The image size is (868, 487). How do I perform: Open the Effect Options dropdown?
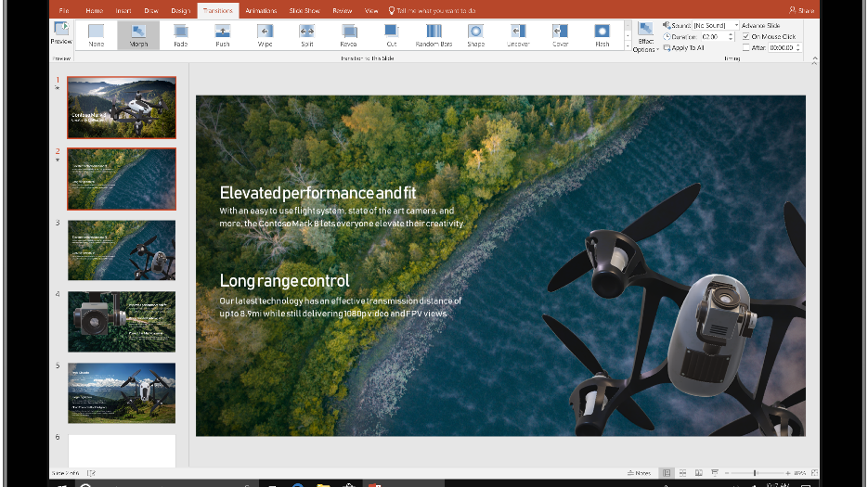click(x=645, y=37)
